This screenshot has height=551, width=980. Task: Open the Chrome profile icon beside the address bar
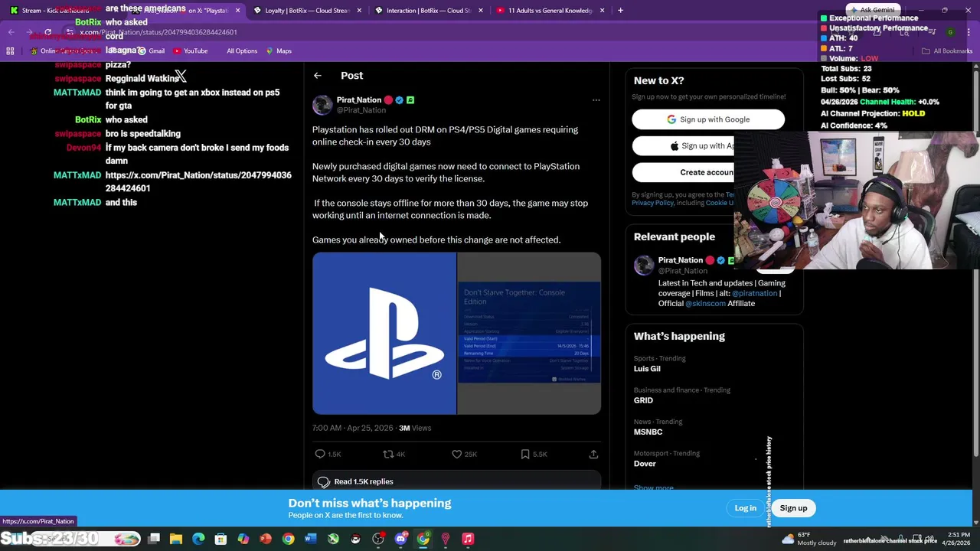coord(950,32)
